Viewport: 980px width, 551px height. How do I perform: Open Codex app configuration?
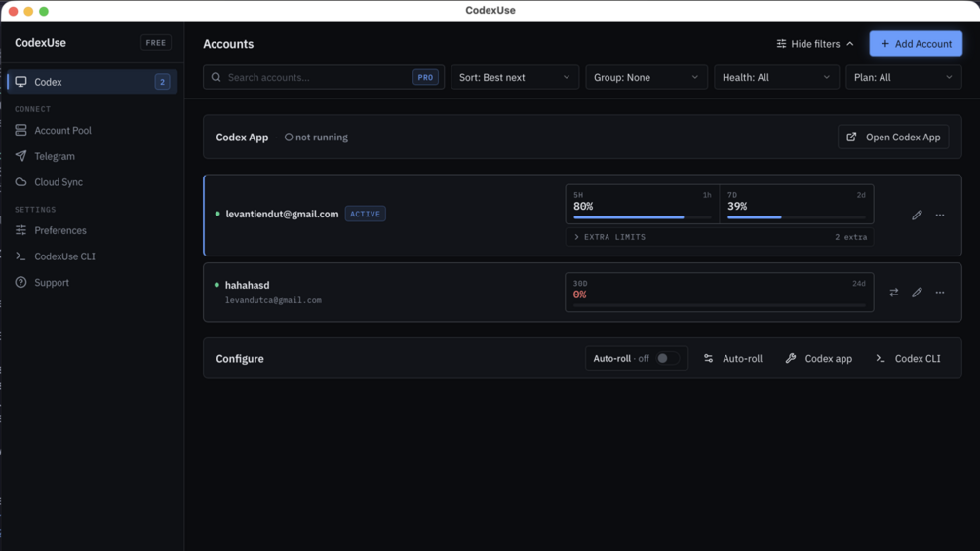(x=819, y=359)
